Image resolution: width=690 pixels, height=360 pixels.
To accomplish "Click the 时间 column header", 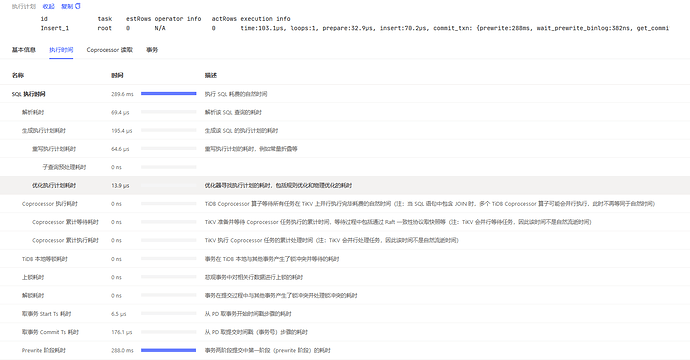I will (x=117, y=75).
